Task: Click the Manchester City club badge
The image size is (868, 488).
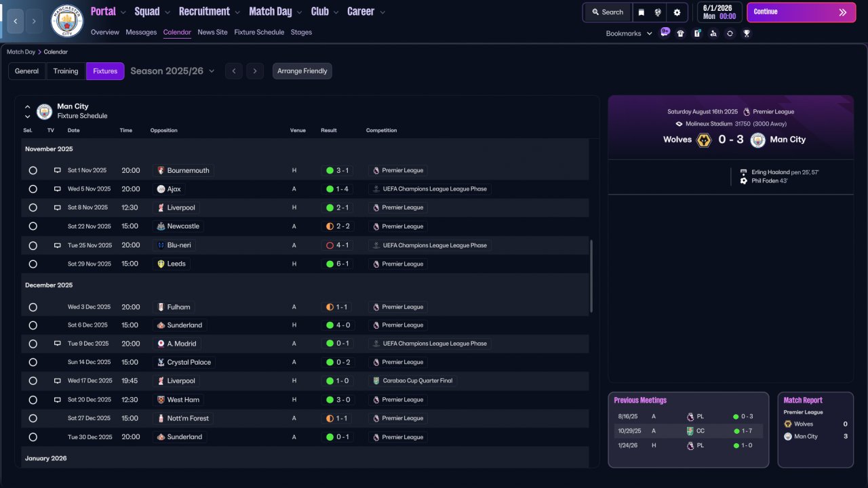Action: (67, 21)
